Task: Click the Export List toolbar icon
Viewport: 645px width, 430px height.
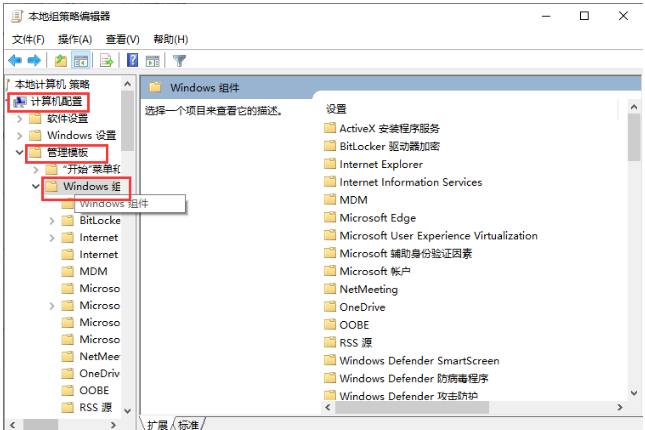Action: 107,61
